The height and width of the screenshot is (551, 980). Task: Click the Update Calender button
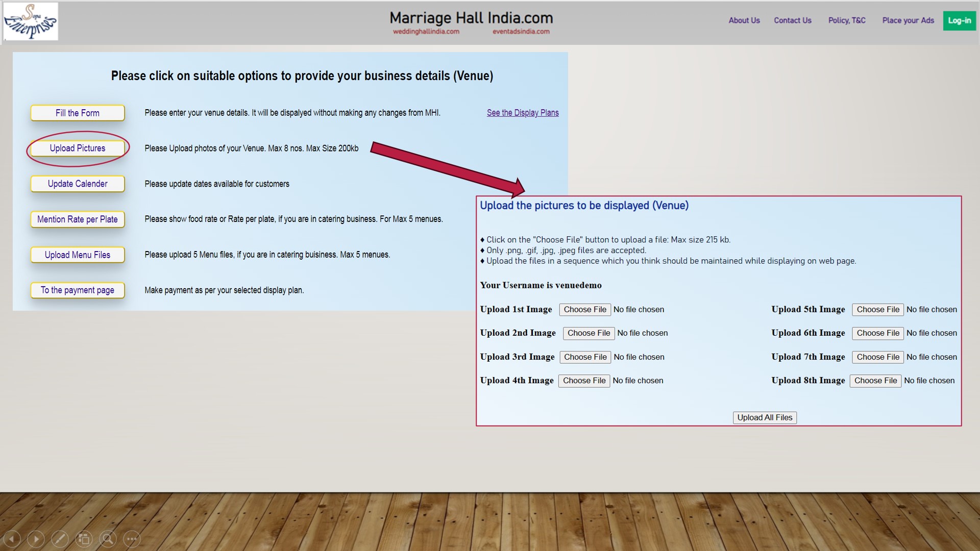tap(78, 184)
